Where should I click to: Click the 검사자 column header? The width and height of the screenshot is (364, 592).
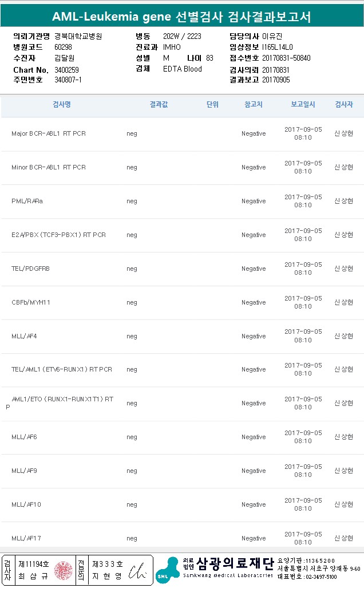coord(343,105)
